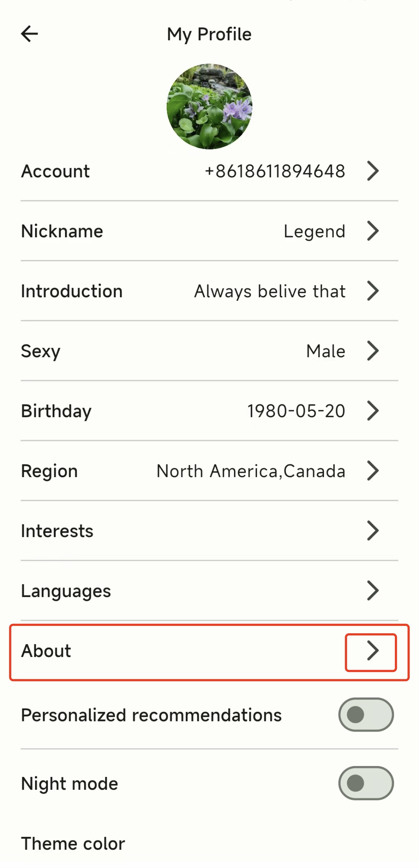The height and width of the screenshot is (868, 419).
Task: Select the Nickname menu label
Action: [62, 231]
